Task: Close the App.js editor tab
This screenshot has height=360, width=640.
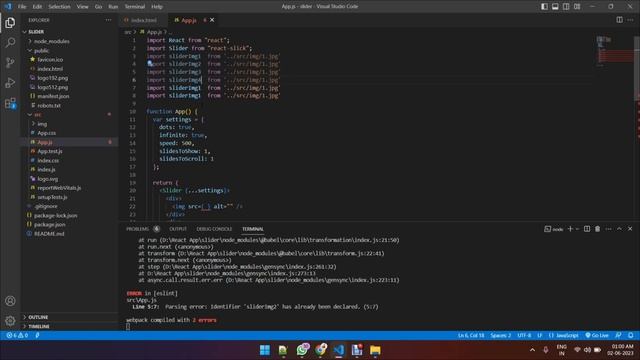Action: pyautogui.click(x=212, y=20)
